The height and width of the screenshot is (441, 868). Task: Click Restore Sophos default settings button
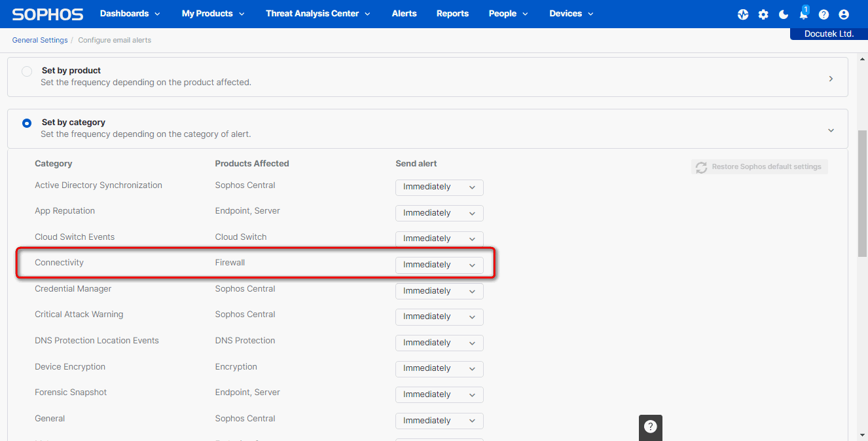click(x=759, y=167)
